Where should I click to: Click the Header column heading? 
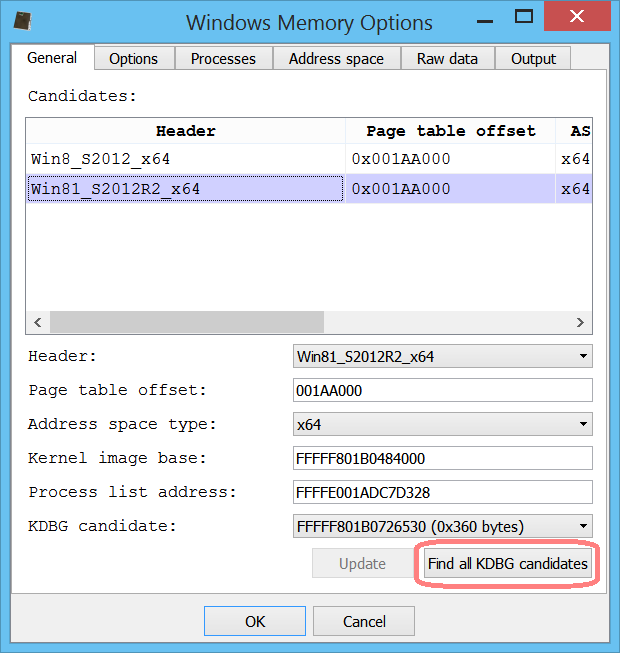click(x=186, y=131)
